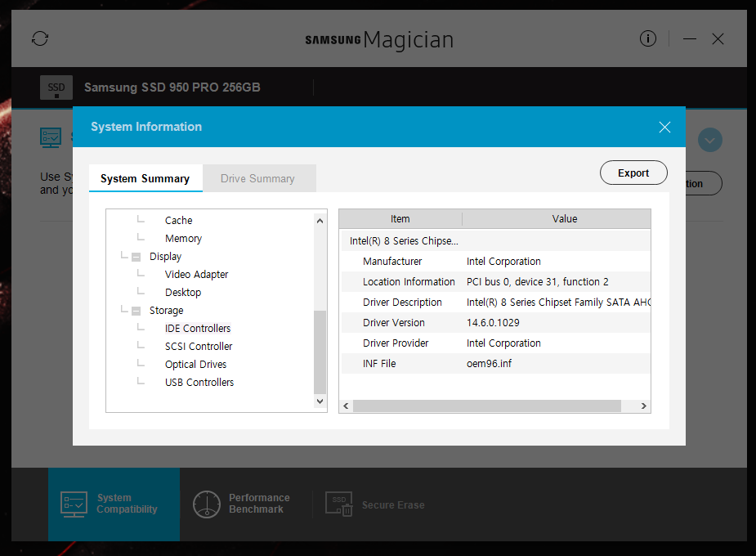Click the Value column header
756x556 pixels.
[564, 219]
